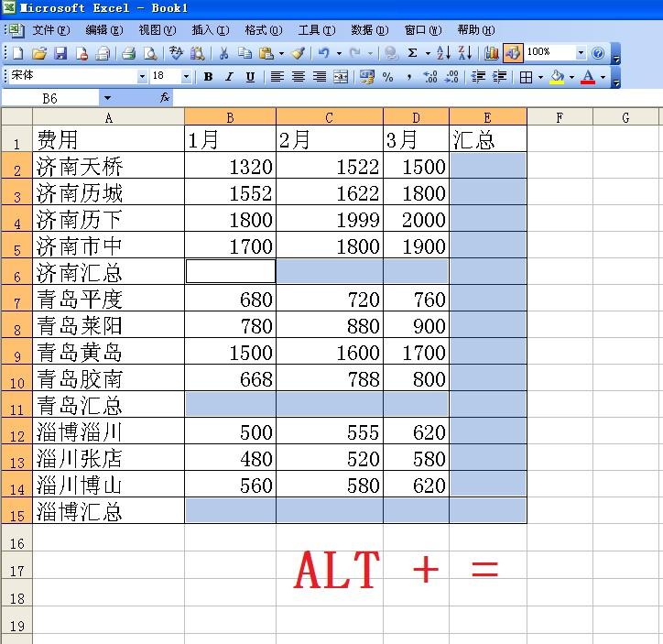663x644 pixels.
Task: Sort ascending A to Z
Action: click(x=443, y=53)
